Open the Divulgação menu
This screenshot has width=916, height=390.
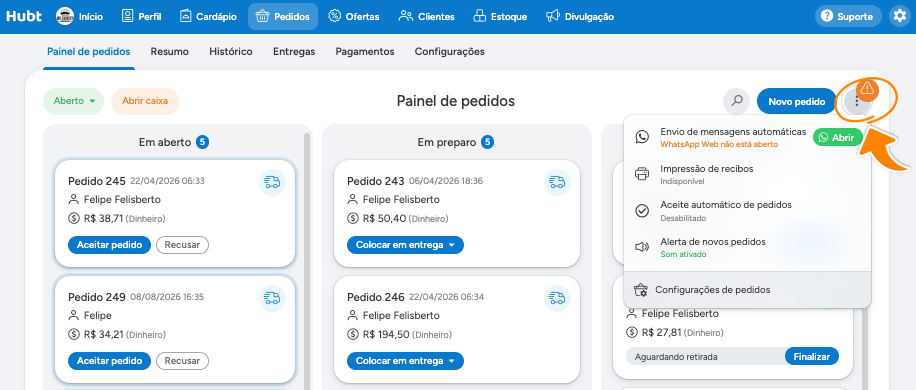(580, 16)
